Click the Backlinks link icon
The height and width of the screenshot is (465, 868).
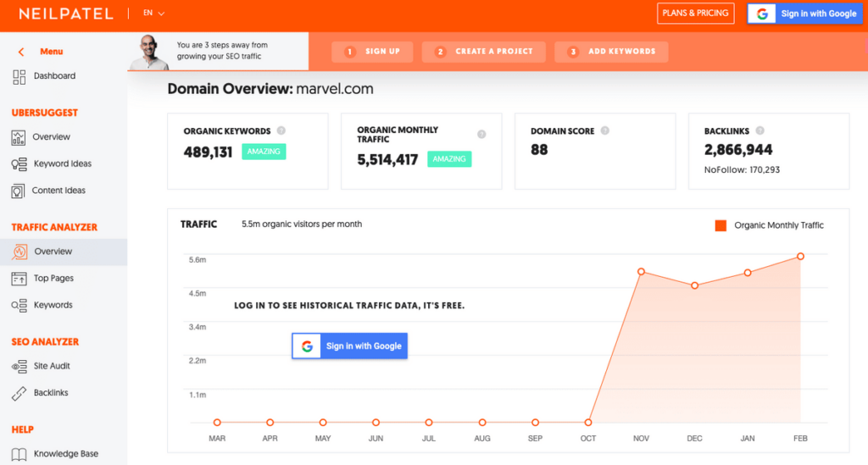(x=19, y=393)
